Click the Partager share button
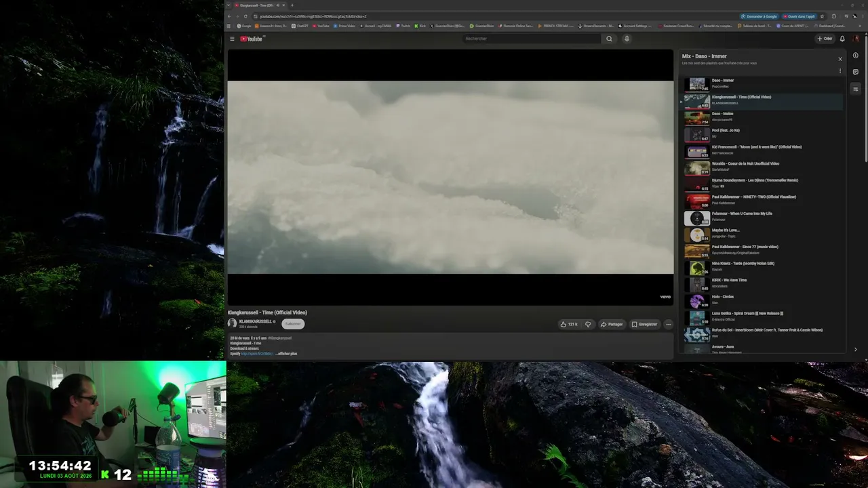The width and height of the screenshot is (868, 488). [x=612, y=324]
